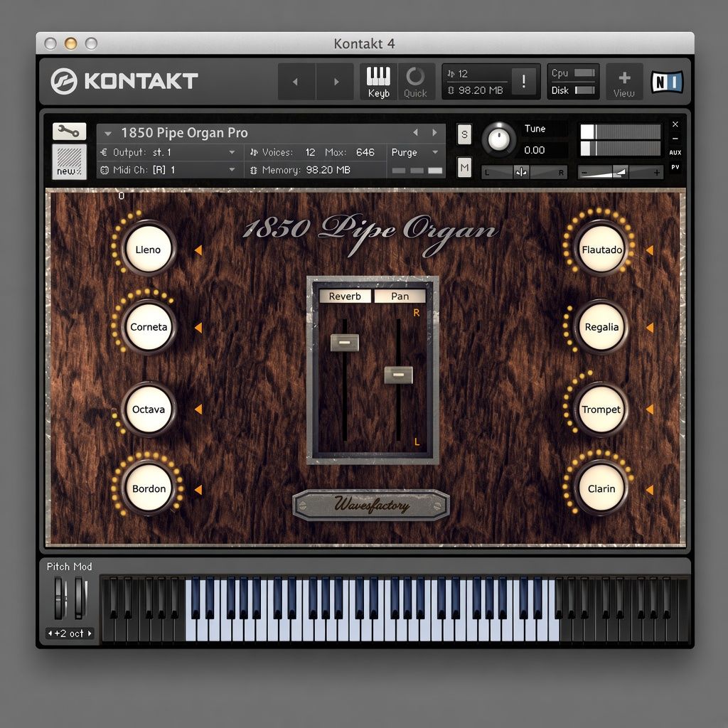Click the Wavesfactory plate
The image size is (728, 728).
[371, 505]
